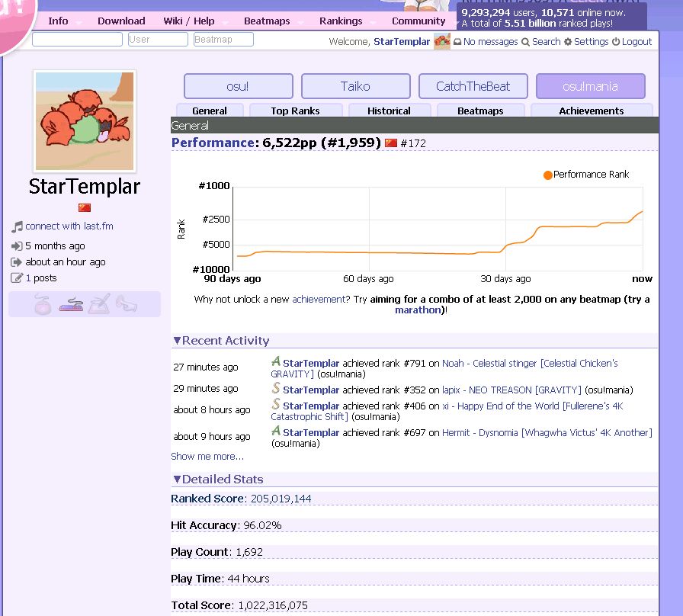The width and height of the screenshot is (683, 616).
Task: Click Show me more... link
Action: point(207,456)
